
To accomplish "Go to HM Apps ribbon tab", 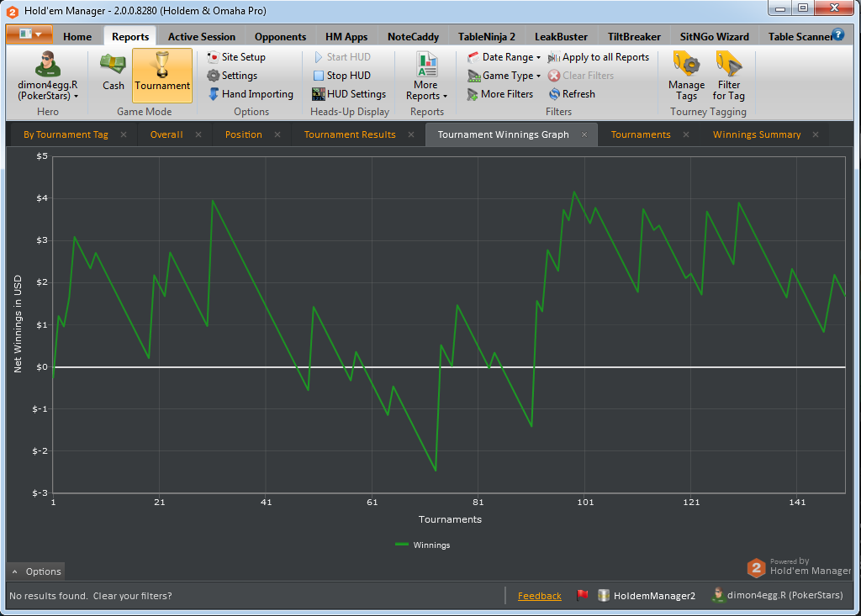I will [346, 37].
